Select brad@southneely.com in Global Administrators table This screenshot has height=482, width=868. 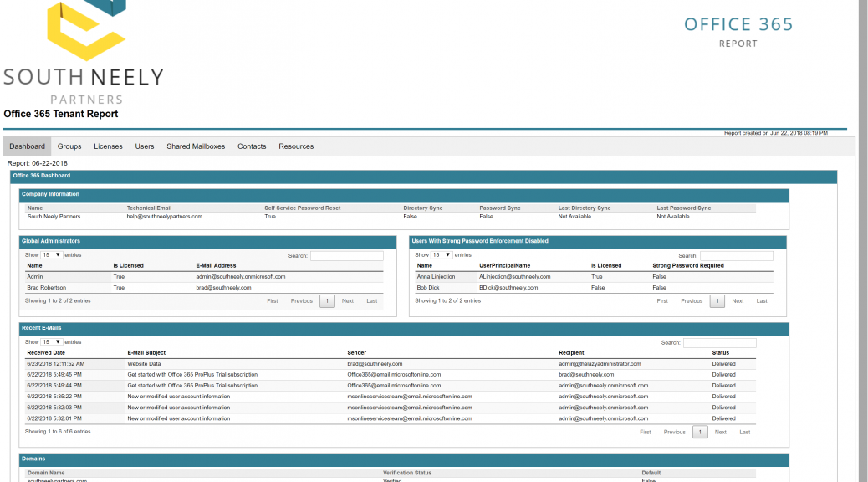pyautogui.click(x=223, y=288)
